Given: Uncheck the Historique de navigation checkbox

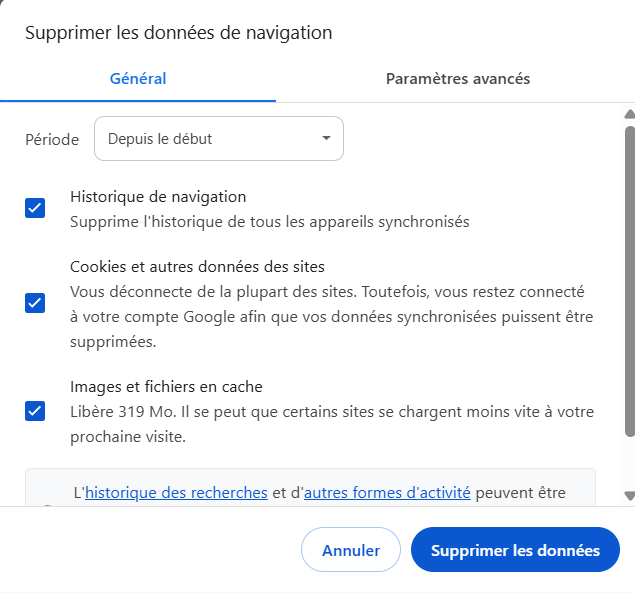Looking at the screenshot, I should [x=35, y=208].
